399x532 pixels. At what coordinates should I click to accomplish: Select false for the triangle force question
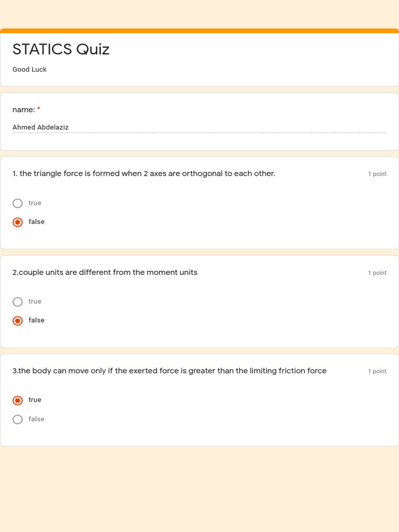coord(18,222)
